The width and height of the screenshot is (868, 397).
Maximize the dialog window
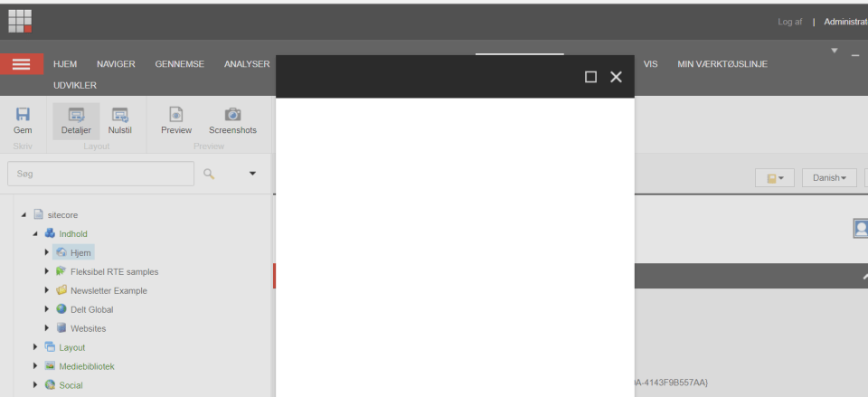[x=590, y=77]
